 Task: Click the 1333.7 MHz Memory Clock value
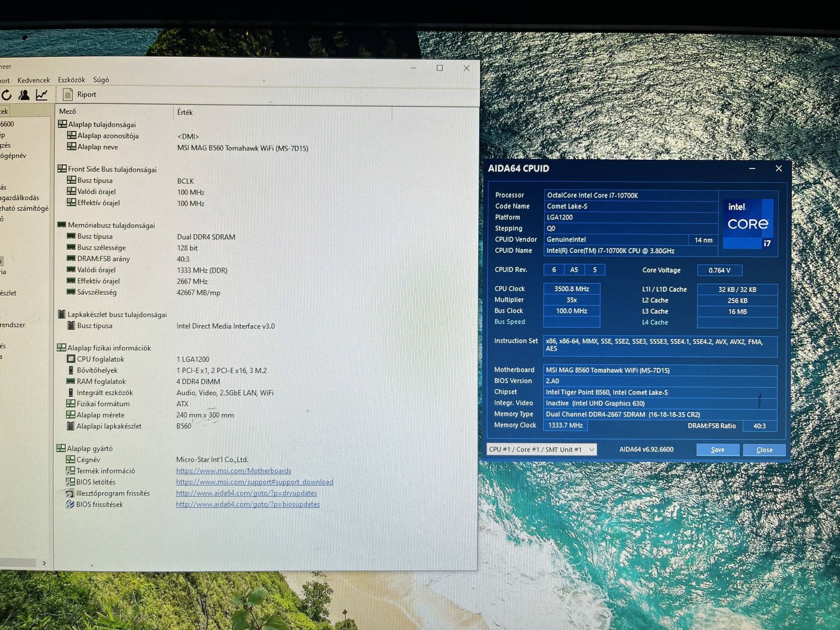click(566, 426)
